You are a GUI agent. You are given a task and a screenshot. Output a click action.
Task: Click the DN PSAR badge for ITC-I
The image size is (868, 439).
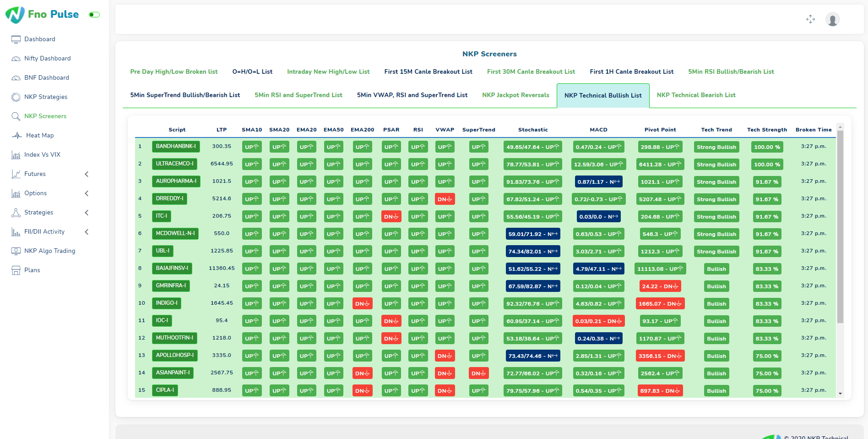(x=391, y=216)
